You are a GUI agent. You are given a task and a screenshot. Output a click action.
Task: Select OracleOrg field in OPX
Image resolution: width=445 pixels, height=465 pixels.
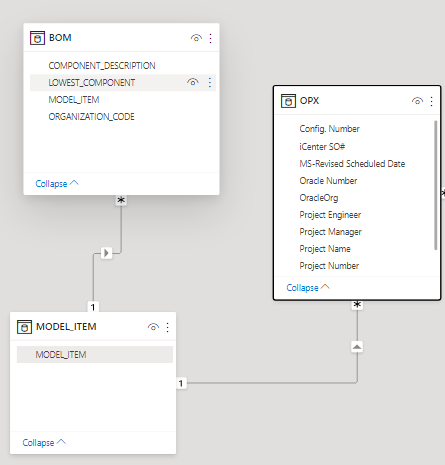pos(319,198)
